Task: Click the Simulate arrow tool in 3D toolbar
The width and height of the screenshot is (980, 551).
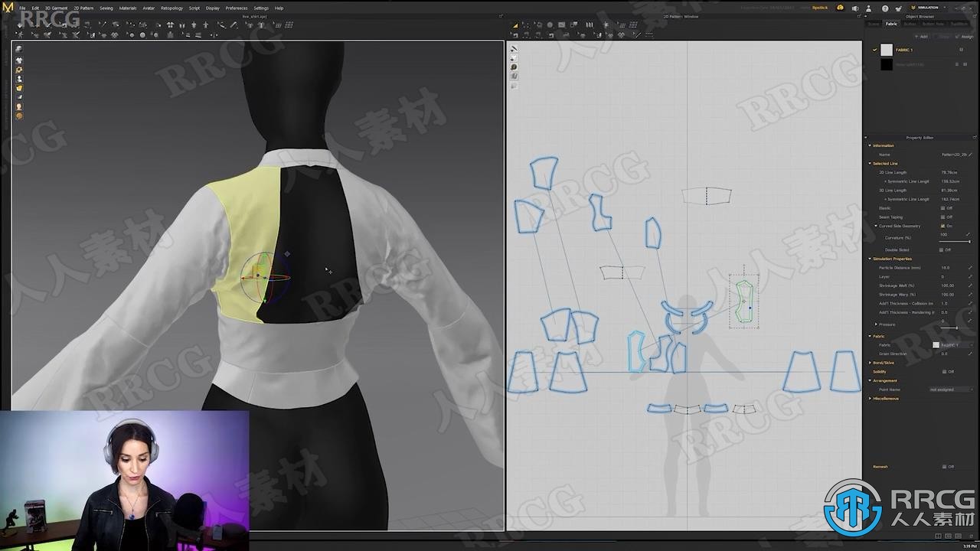Action: pyautogui.click(x=20, y=24)
